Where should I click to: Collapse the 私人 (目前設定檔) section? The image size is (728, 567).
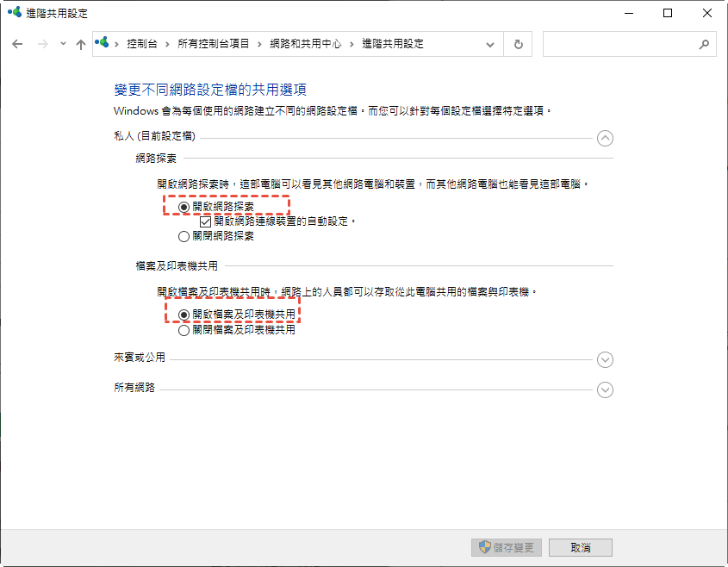[x=605, y=139]
